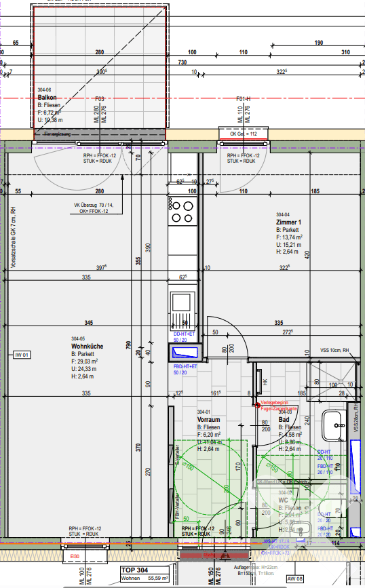365x588 pixels.
Task: Click the 'Vorsatzschale GK 7cm, RH' vertical note
Action: tap(13, 237)
